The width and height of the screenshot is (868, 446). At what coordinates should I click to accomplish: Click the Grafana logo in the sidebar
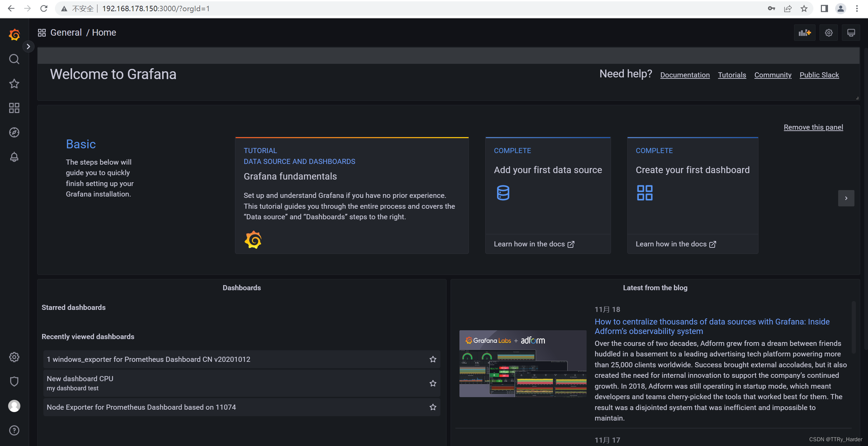(14, 35)
